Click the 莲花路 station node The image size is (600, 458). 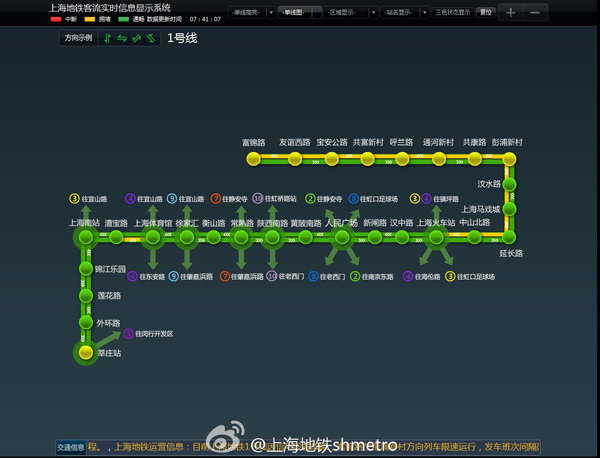coord(86,295)
